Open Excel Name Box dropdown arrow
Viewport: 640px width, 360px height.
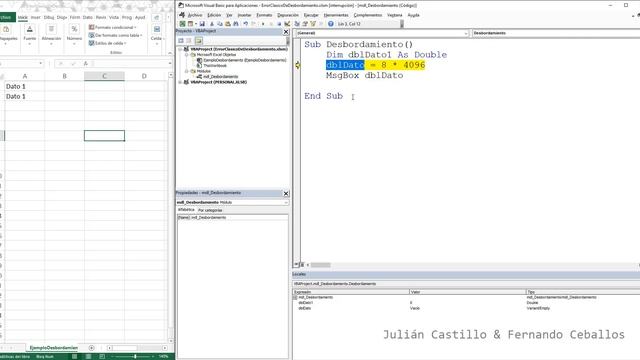pyautogui.click(x=40, y=63)
